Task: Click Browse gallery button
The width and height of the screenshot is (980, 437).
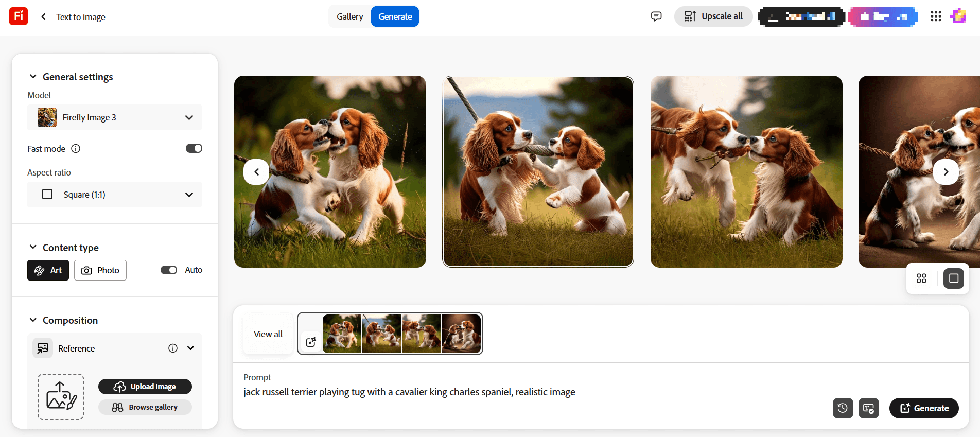Action: (x=145, y=407)
